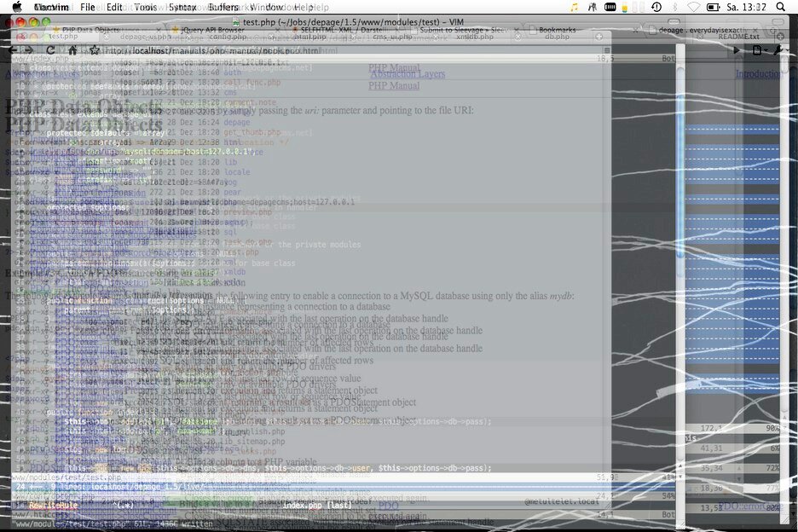Open the Wi-Fi status menu
Screen dimensions: 798x532
point(693,7)
